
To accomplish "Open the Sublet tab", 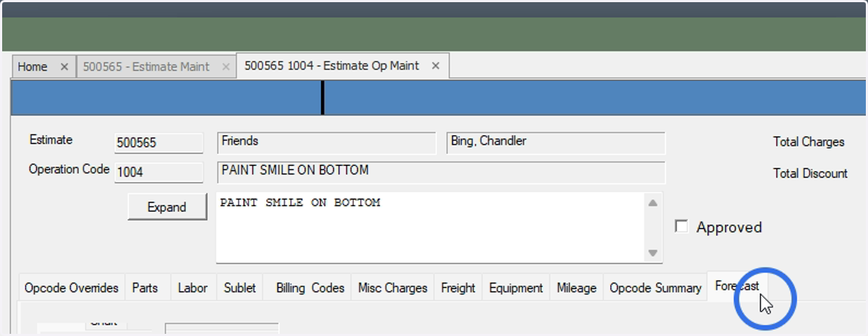I will [x=239, y=288].
